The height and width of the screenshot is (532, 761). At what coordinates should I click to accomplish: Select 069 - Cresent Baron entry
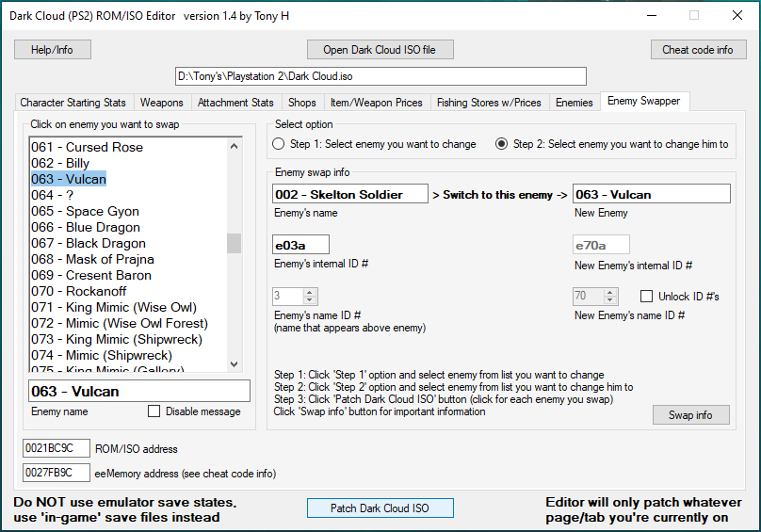[128, 275]
